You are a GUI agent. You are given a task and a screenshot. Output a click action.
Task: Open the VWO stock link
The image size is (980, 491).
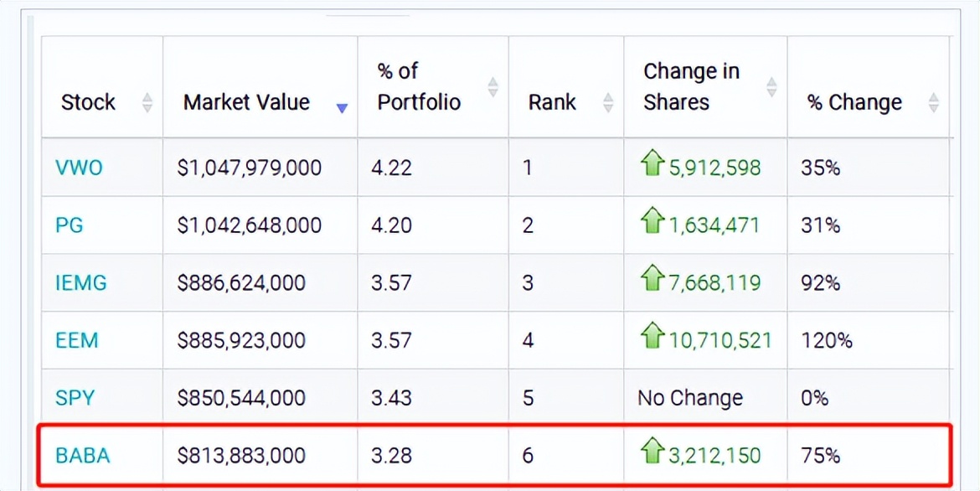(79, 168)
